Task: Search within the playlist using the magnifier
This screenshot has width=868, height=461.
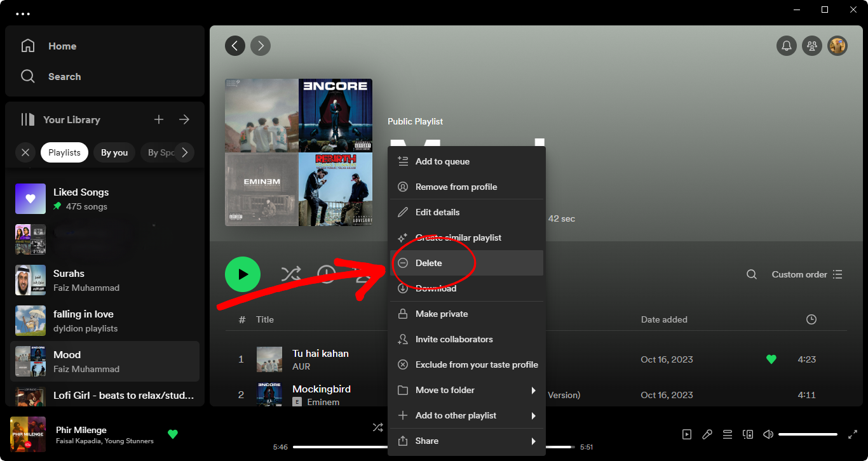Action: (x=752, y=274)
